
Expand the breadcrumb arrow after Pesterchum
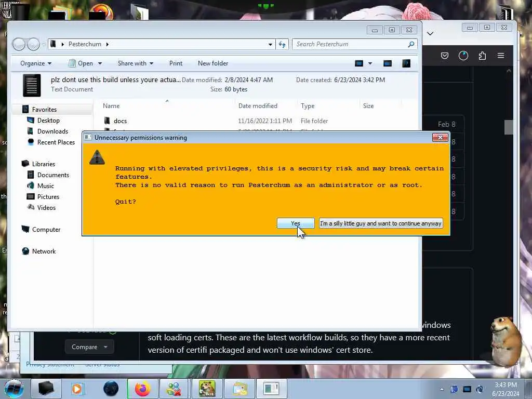click(x=107, y=44)
